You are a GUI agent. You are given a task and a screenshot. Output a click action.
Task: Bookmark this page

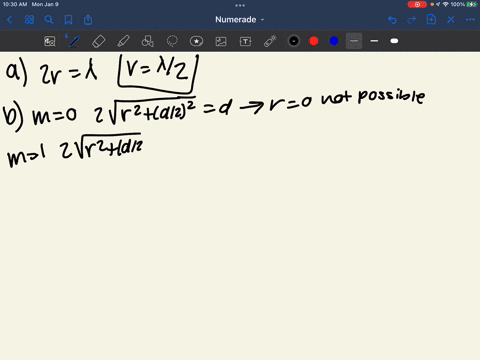pos(68,20)
